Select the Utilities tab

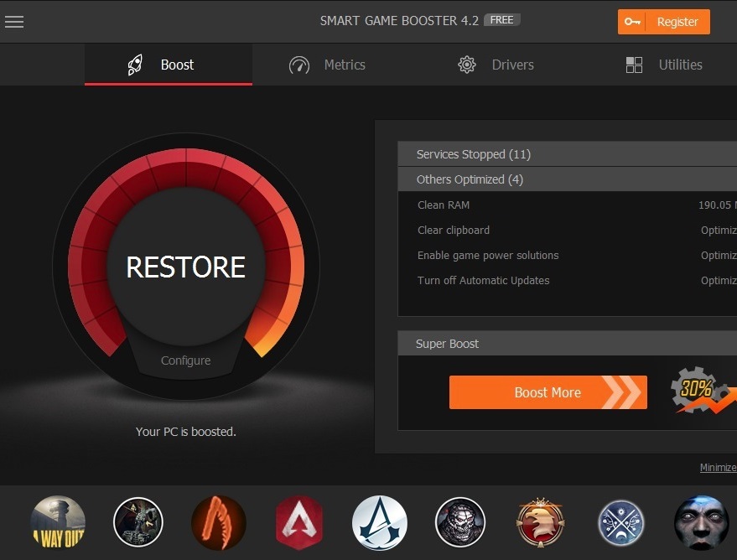click(664, 65)
